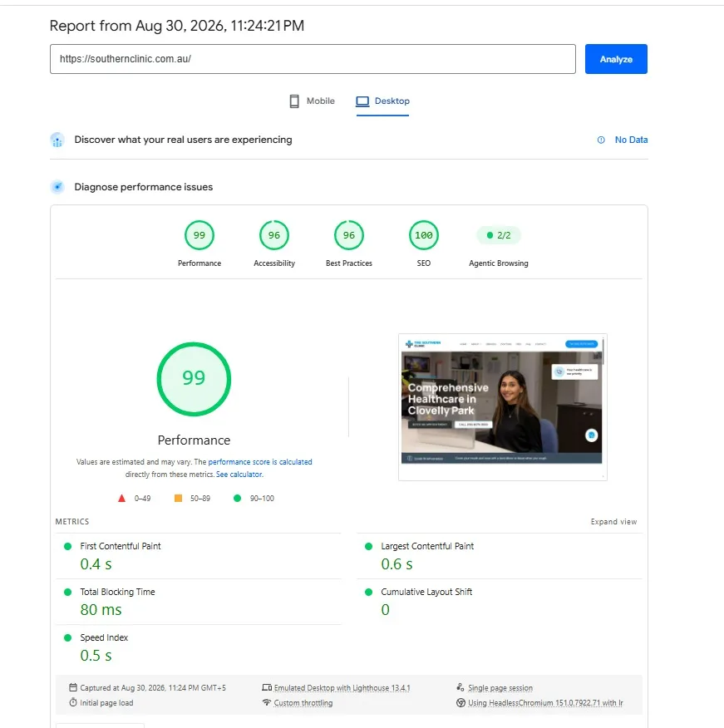The image size is (724, 728).
Task: Click the Chromium browser icon
Action: [461, 702]
